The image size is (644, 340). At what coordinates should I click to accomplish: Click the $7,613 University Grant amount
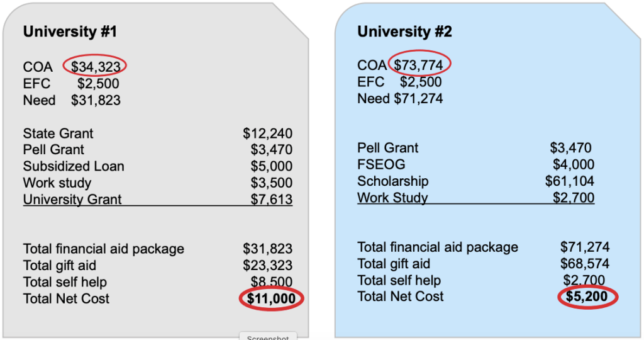271,200
